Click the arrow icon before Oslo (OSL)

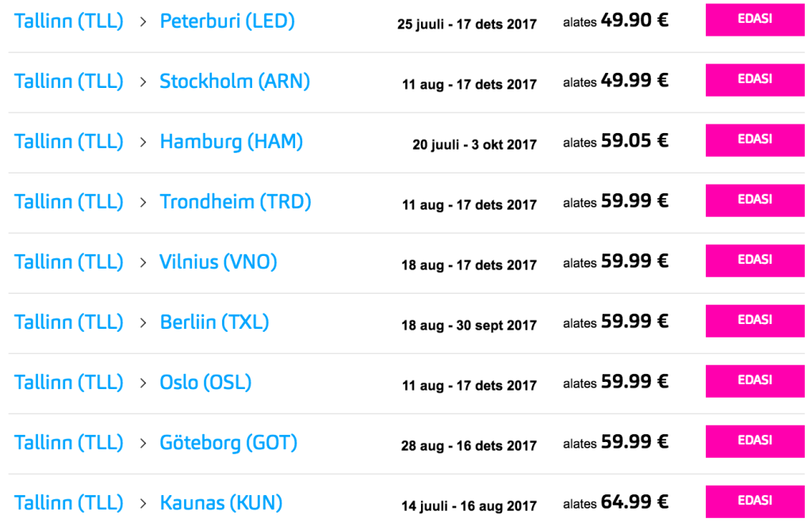point(143,383)
